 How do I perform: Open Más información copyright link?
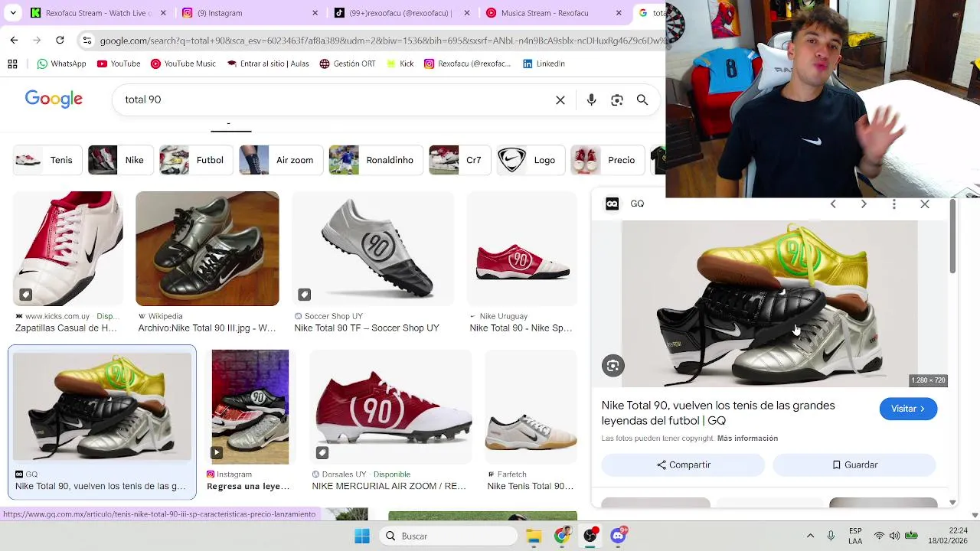[747, 439]
